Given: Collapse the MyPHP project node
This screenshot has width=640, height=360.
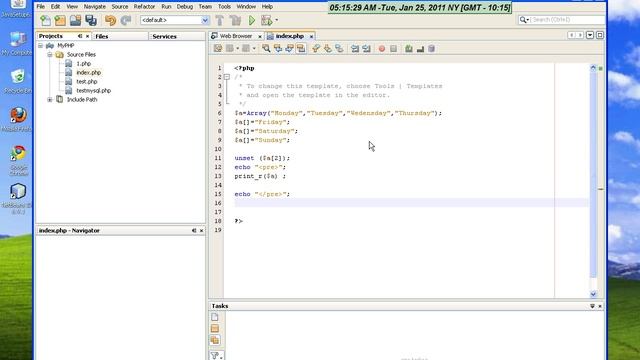Looking at the screenshot, I should point(41,45).
